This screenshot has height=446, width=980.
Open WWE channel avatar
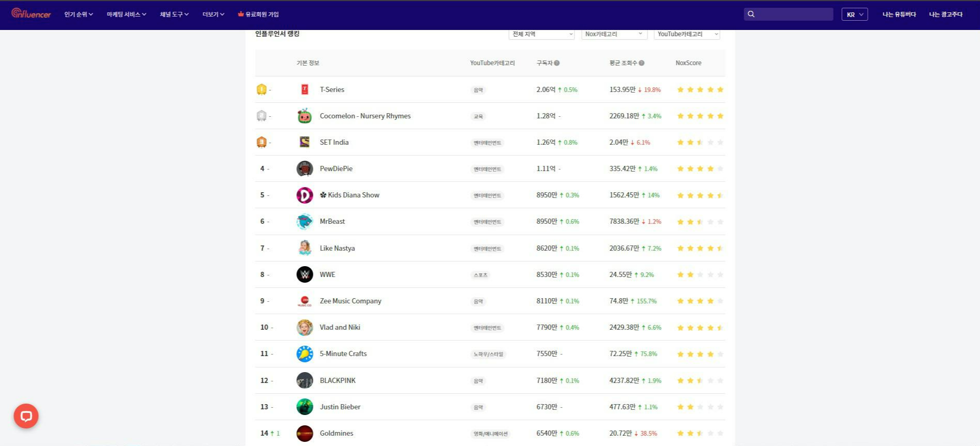pos(305,274)
